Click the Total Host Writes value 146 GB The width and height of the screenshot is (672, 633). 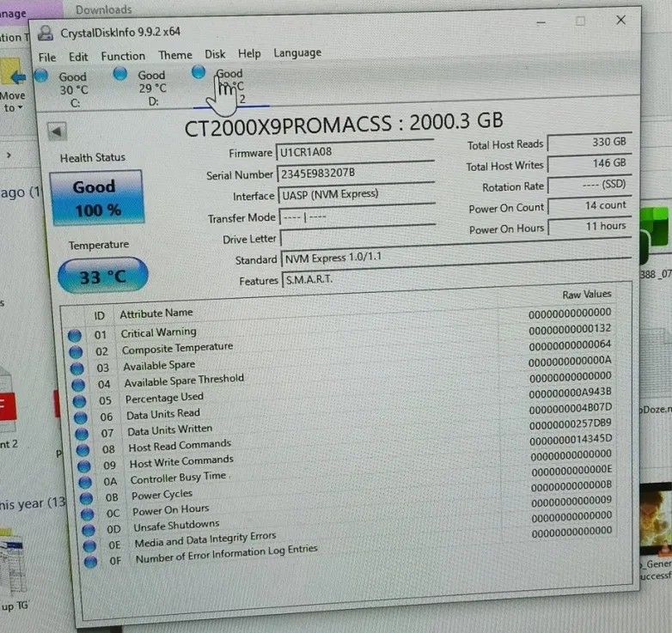590,162
